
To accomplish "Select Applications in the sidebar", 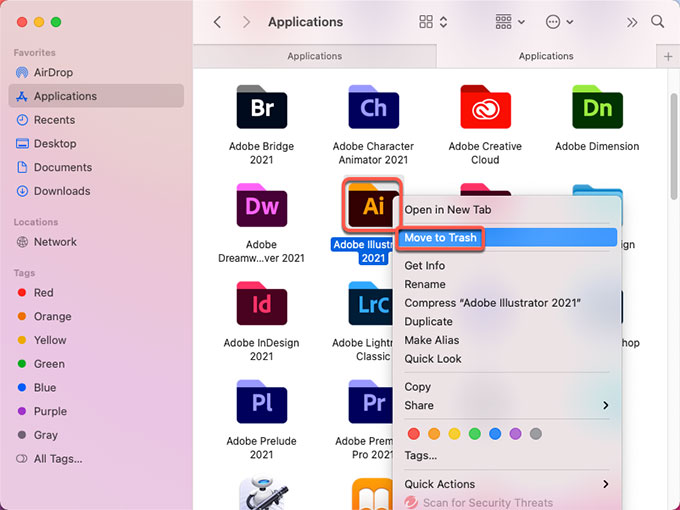I will click(96, 96).
